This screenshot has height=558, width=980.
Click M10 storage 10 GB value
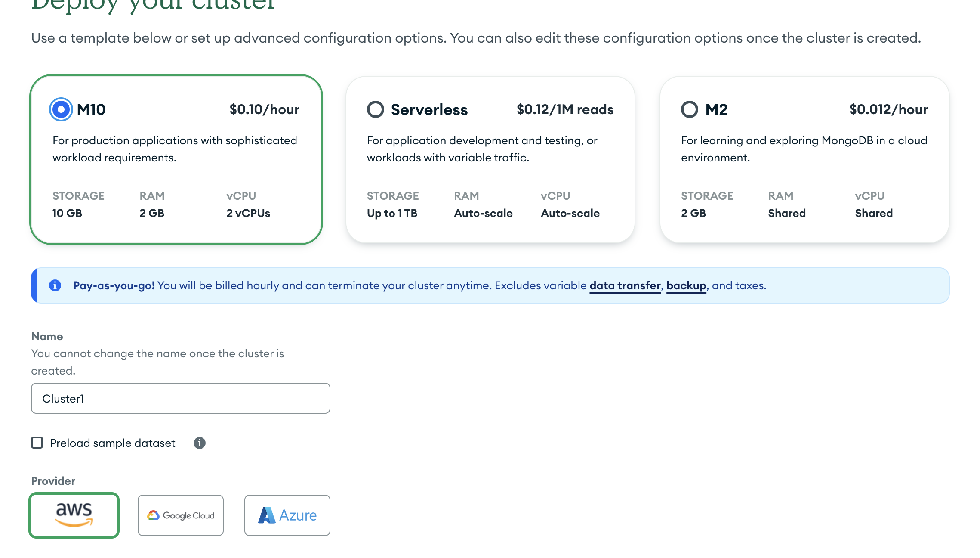(67, 213)
